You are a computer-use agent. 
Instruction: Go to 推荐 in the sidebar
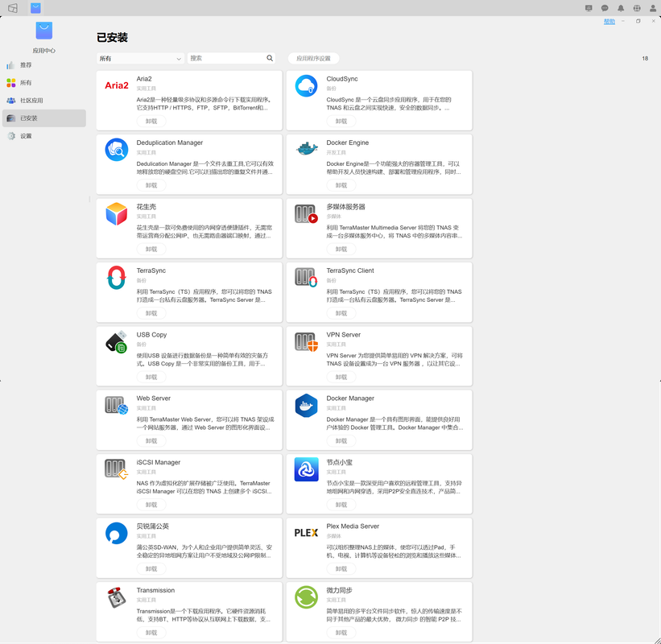click(44, 65)
